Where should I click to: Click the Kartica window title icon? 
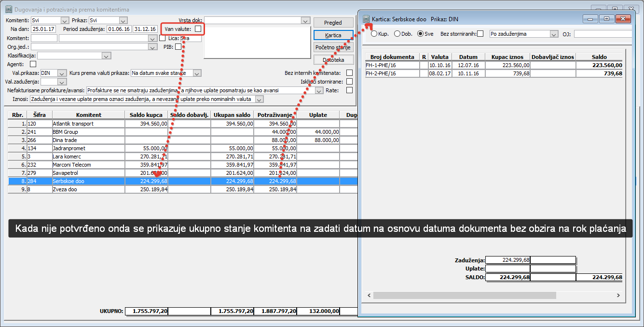pos(366,19)
